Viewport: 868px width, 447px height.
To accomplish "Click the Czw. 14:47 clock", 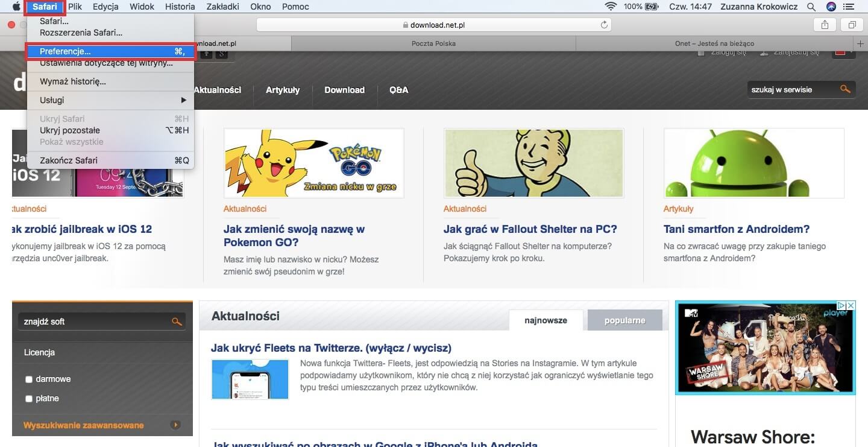I will tap(690, 7).
